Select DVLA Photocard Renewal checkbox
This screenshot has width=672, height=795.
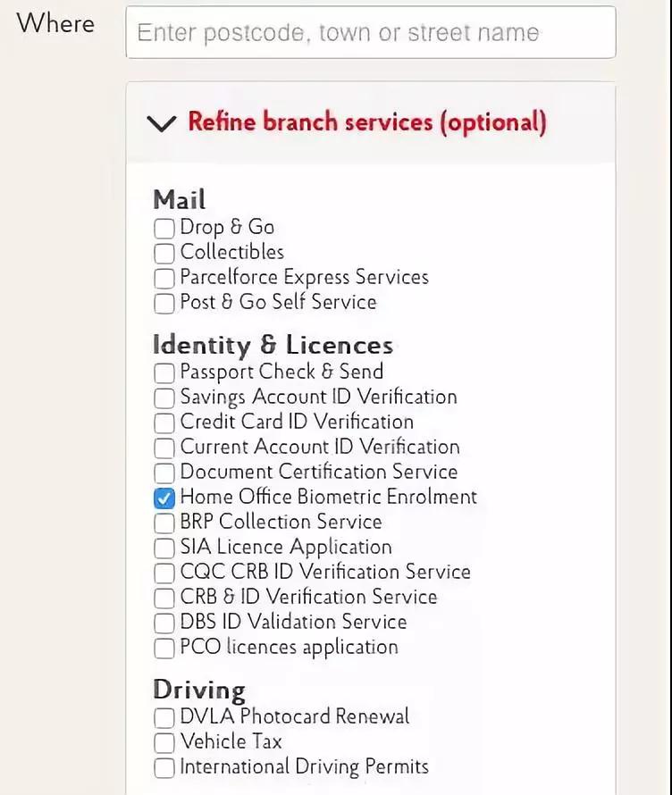pyautogui.click(x=164, y=718)
